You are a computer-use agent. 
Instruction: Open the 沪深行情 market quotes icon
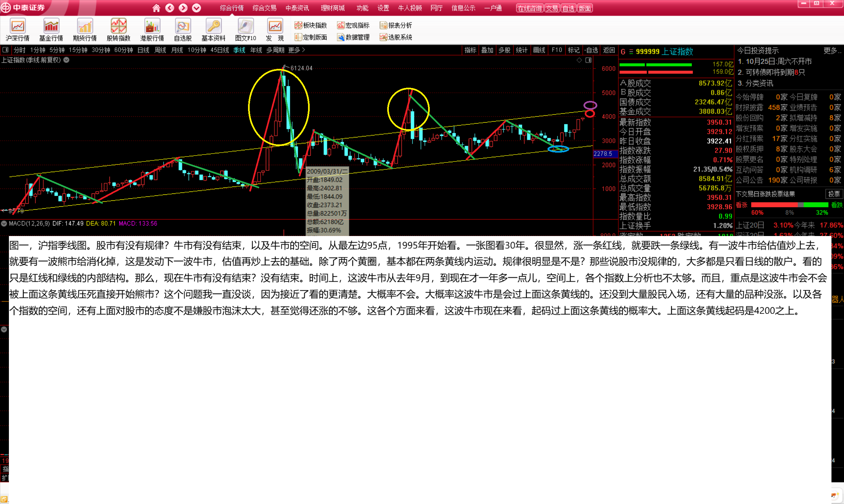coord(17,26)
